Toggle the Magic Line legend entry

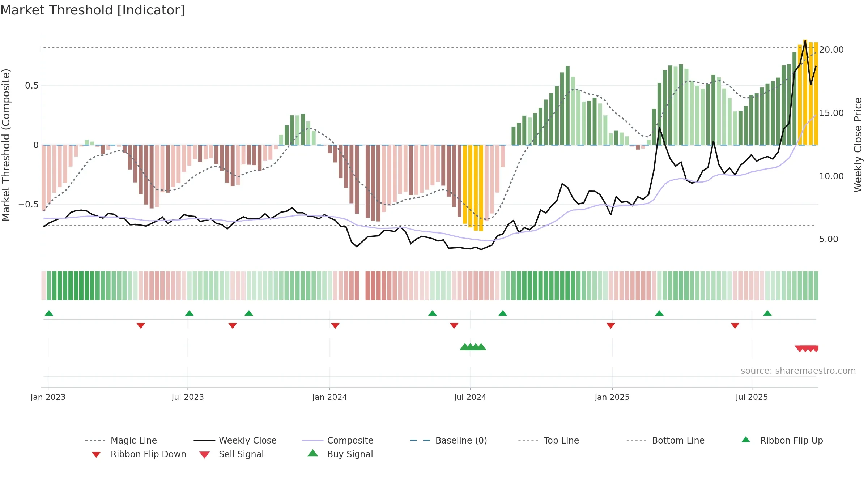point(121,440)
